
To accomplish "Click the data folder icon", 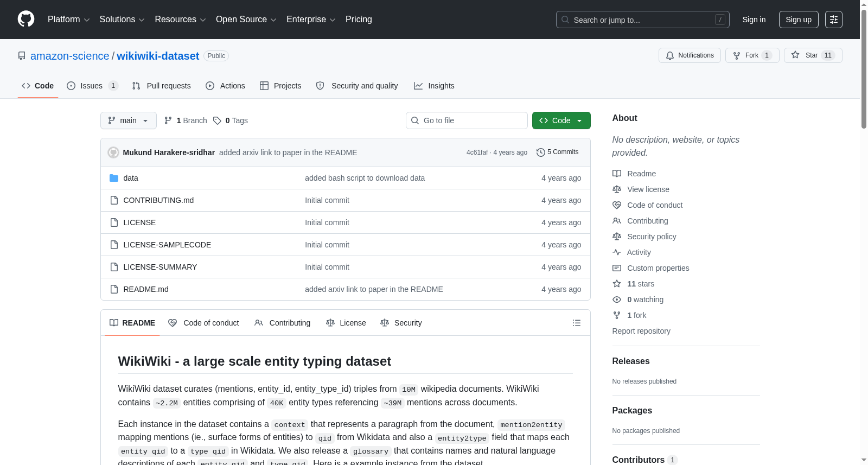I will (114, 178).
